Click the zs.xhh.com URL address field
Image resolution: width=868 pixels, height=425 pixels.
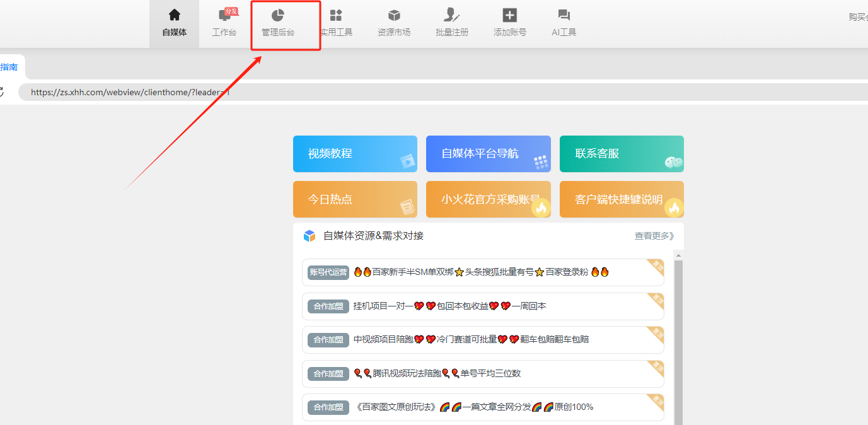[443, 92]
